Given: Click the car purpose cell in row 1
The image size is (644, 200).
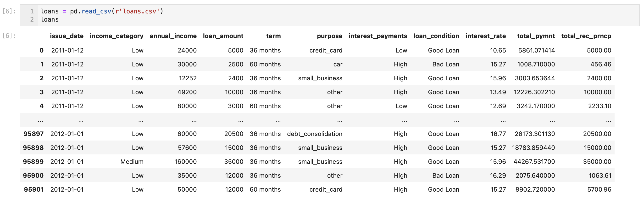Looking at the screenshot, I should (x=338, y=65).
